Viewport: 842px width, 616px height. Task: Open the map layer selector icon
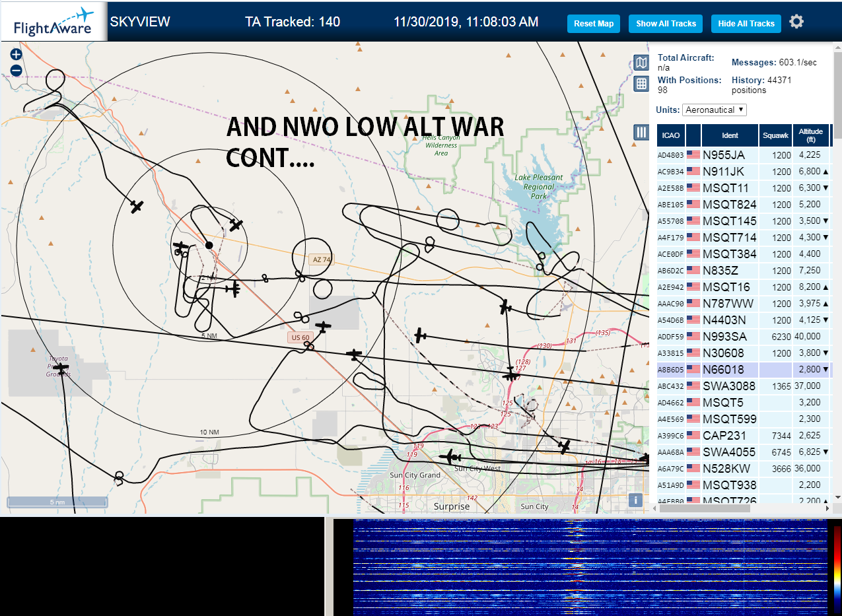[x=641, y=63]
